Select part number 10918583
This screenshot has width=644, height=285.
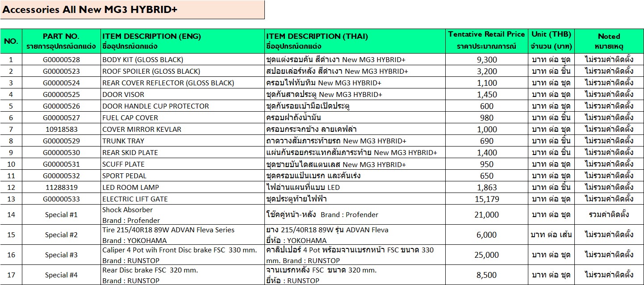pos(61,129)
